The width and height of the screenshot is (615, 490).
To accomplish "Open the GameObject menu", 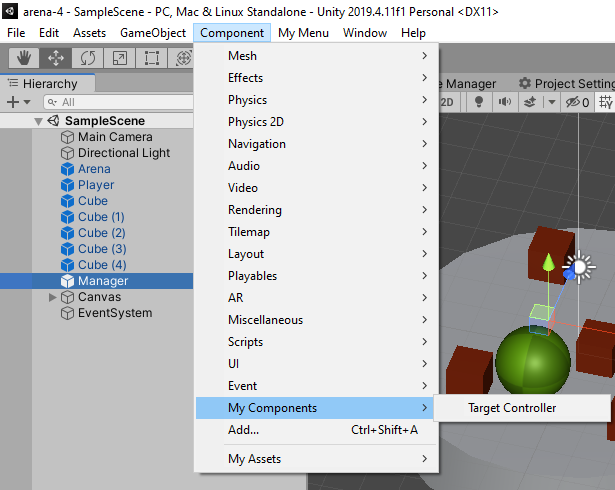I will 153,33.
